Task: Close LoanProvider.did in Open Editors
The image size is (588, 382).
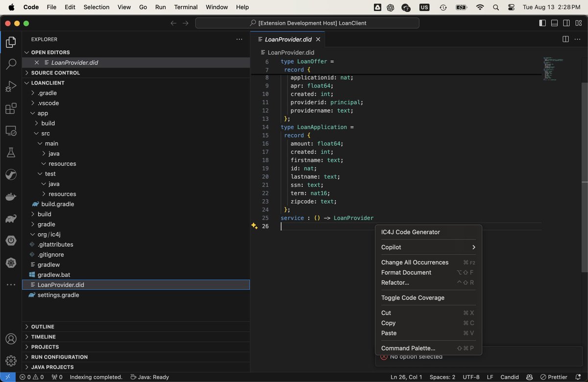Action: click(37, 63)
